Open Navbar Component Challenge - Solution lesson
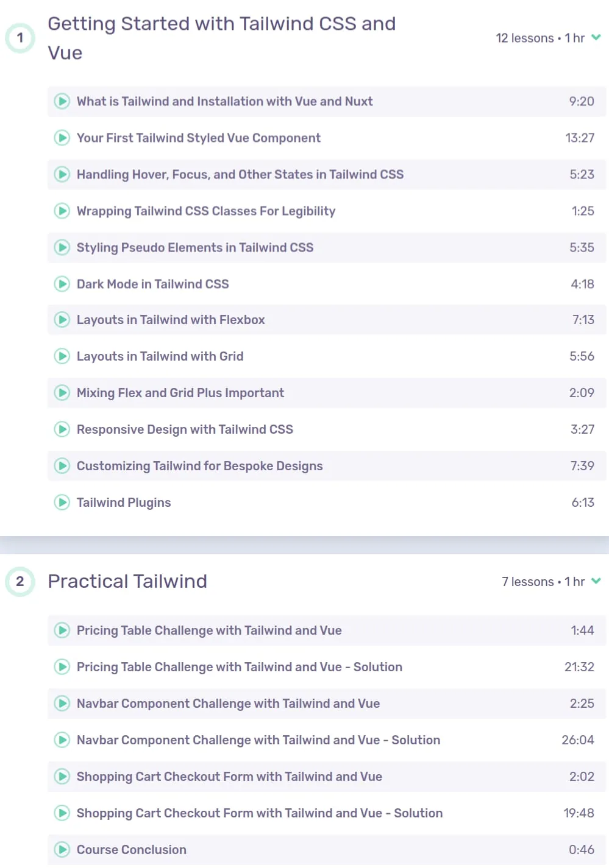 click(x=327, y=740)
